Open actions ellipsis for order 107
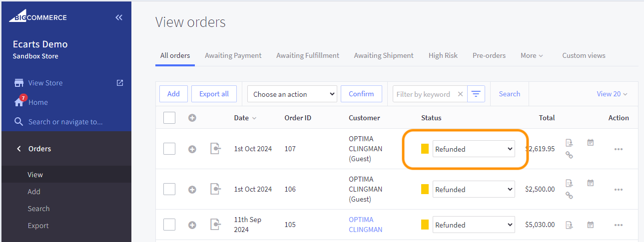This screenshot has height=242, width=644. click(619, 149)
